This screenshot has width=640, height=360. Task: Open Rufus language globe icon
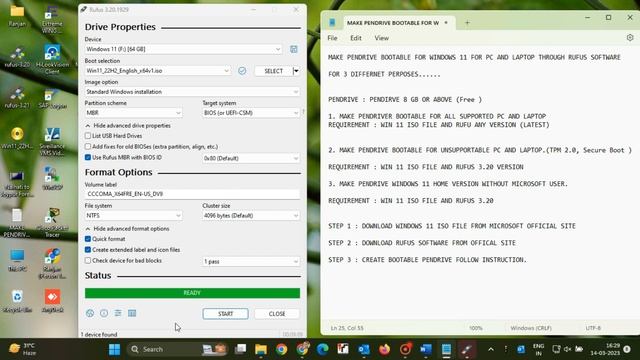click(x=90, y=313)
